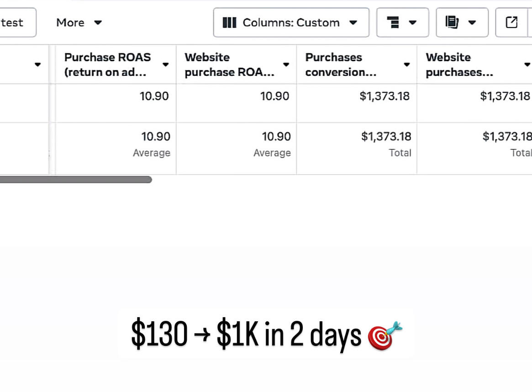This screenshot has height=392, width=532.
Task: Expand the reports dropdown arrow
Action: click(x=472, y=23)
